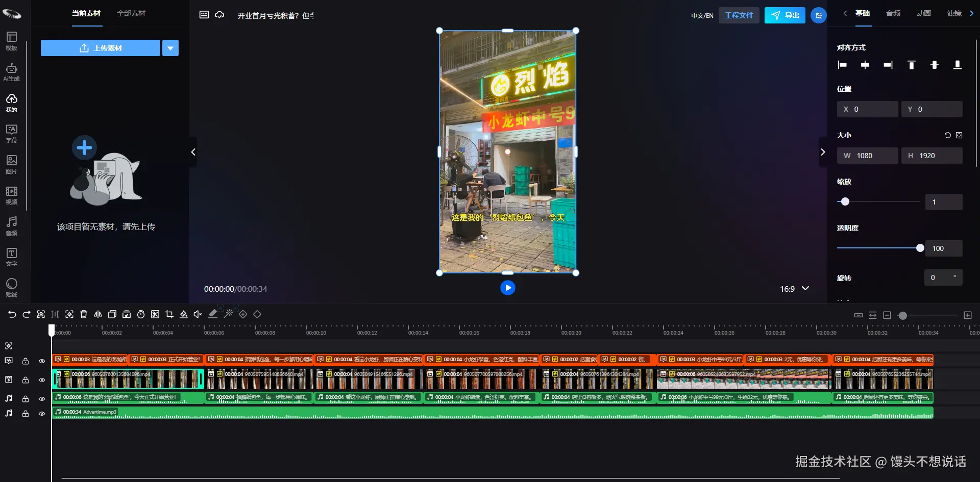The image size is (980, 482).
Task: Open the 音频 properties tab
Action: (893, 13)
